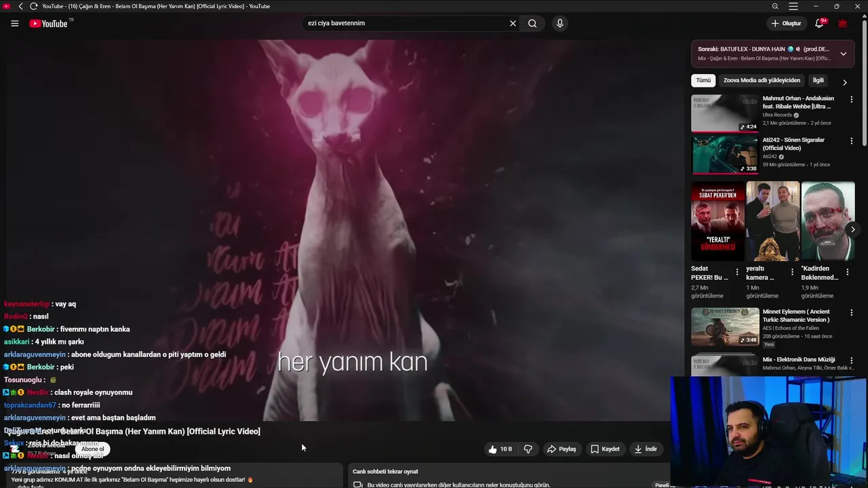This screenshot has height=488, width=868.
Task: Open Minnet Eylemem Ancient Turkic title
Action: point(796,316)
